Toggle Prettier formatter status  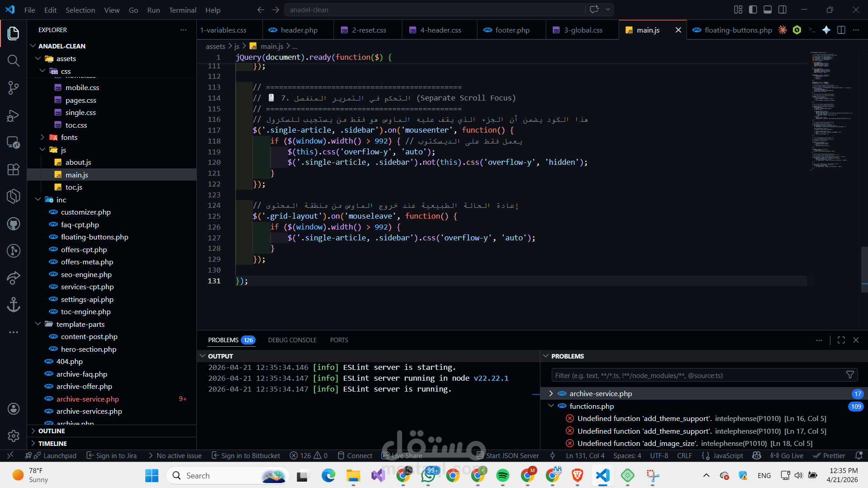(x=829, y=455)
